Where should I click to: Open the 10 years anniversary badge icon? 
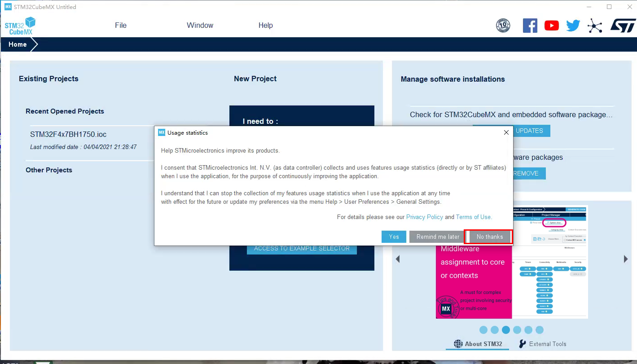503,26
